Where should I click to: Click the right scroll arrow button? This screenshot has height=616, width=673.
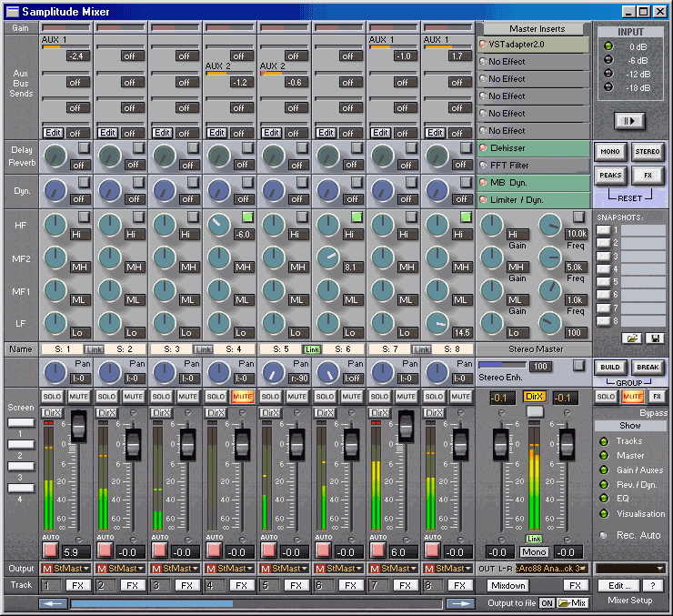pyautogui.click(x=460, y=603)
